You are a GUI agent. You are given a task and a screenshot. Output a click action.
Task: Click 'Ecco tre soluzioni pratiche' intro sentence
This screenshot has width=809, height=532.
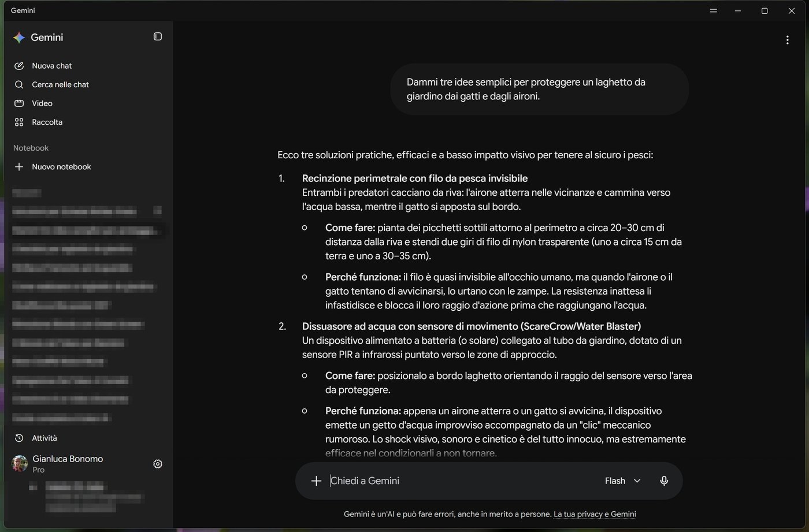tap(465, 155)
